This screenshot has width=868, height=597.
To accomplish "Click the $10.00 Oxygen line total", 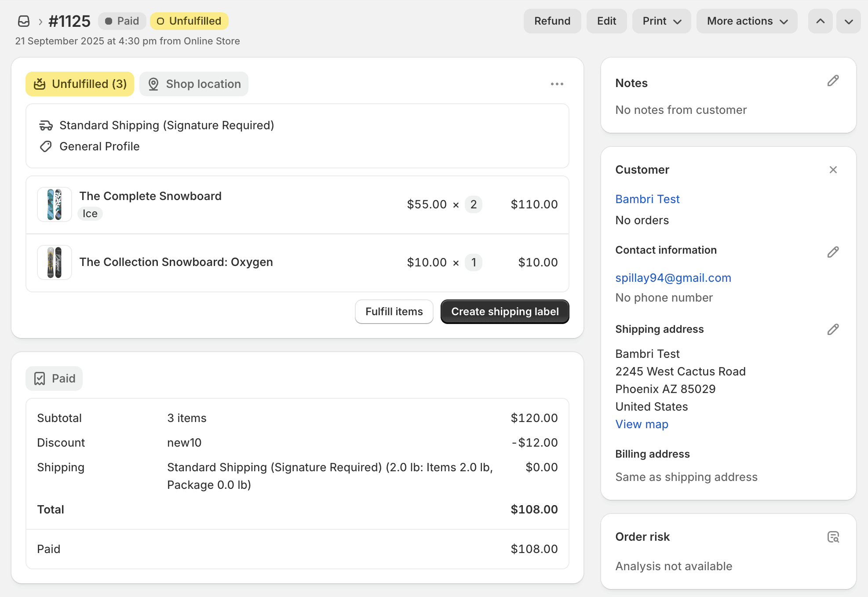I will [538, 262].
